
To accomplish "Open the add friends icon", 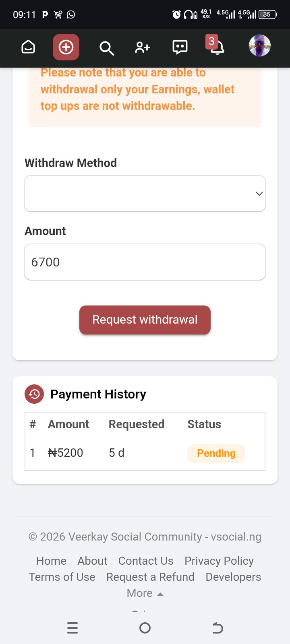I will 143,47.
